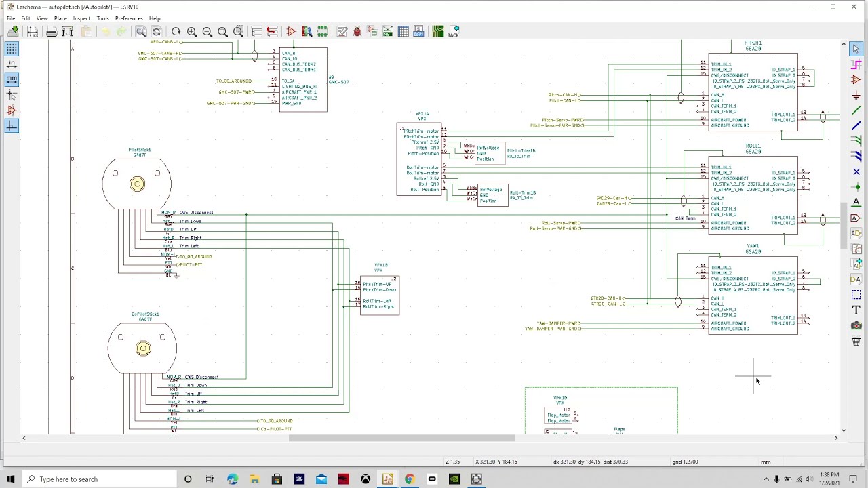Image resolution: width=868 pixels, height=488 pixels.
Task: Select the place text tool
Action: 856,310
